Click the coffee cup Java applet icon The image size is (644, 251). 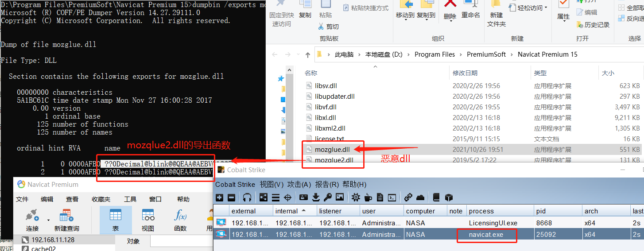(368, 197)
